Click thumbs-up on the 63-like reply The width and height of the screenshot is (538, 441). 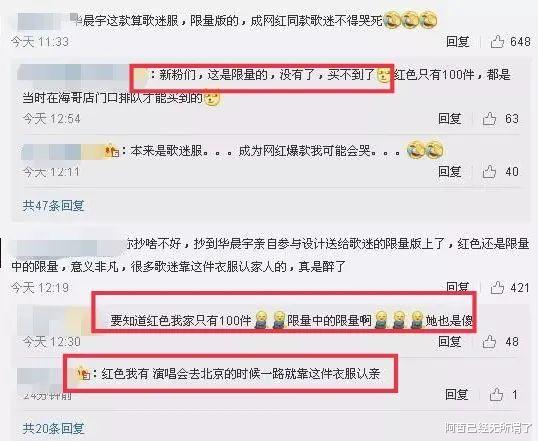[x=489, y=119]
